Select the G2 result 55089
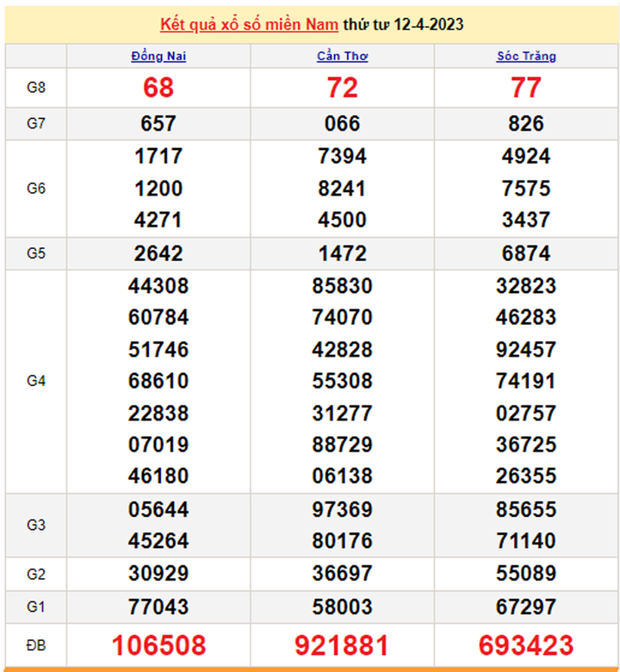Image resolution: width=620 pixels, height=672 pixels. coord(526,573)
